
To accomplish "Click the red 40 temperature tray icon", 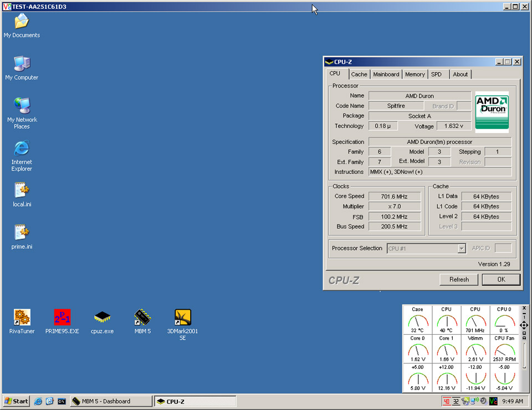I will (447, 402).
